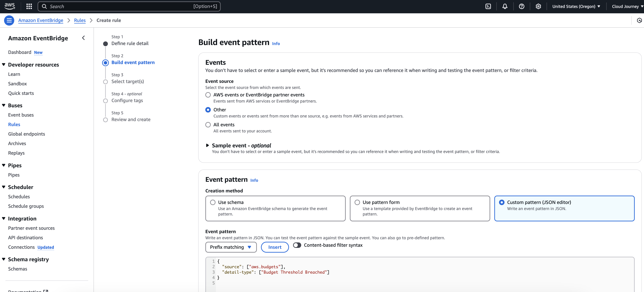Click Step 2 Build event pattern
Image resolution: width=644 pixels, height=292 pixels.
click(x=133, y=62)
